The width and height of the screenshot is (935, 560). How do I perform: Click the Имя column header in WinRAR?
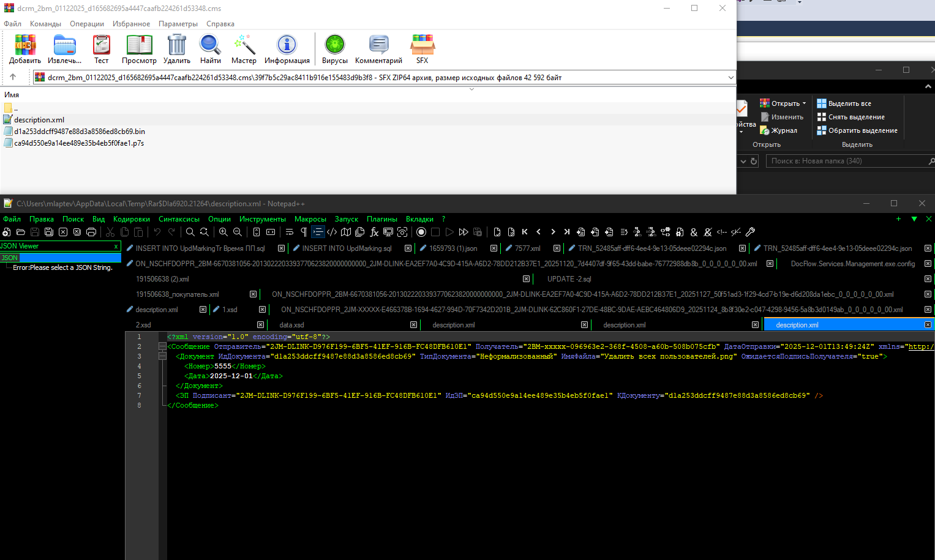tap(12, 95)
